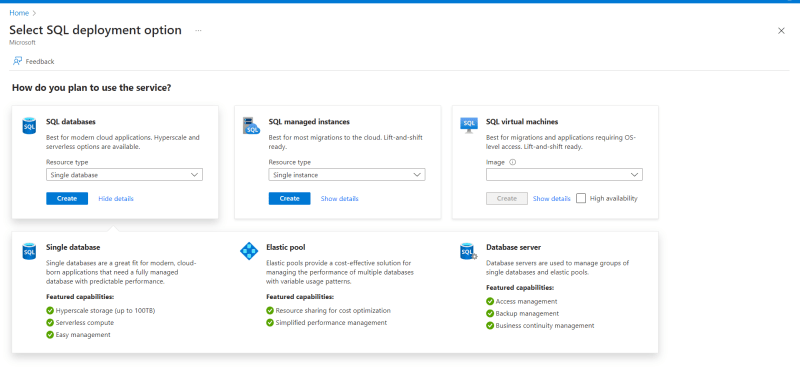This screenshot has width=800, height=372.
Task: Click green check beside Backup management
Action: point(490,313)
